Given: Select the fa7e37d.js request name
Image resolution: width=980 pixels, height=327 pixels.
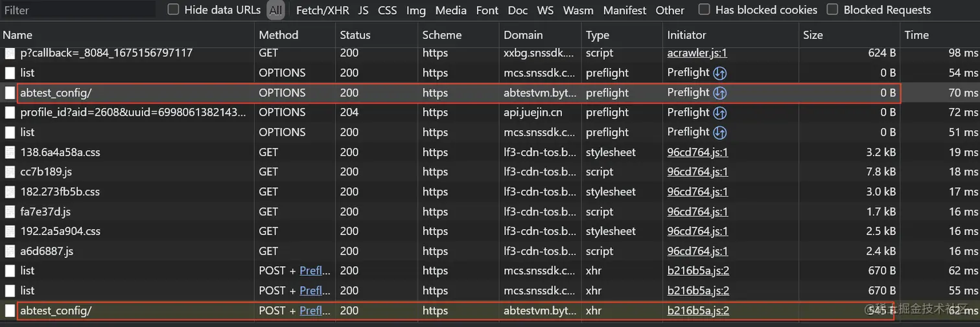Looking at the screenshot, I should coord(45,212).
